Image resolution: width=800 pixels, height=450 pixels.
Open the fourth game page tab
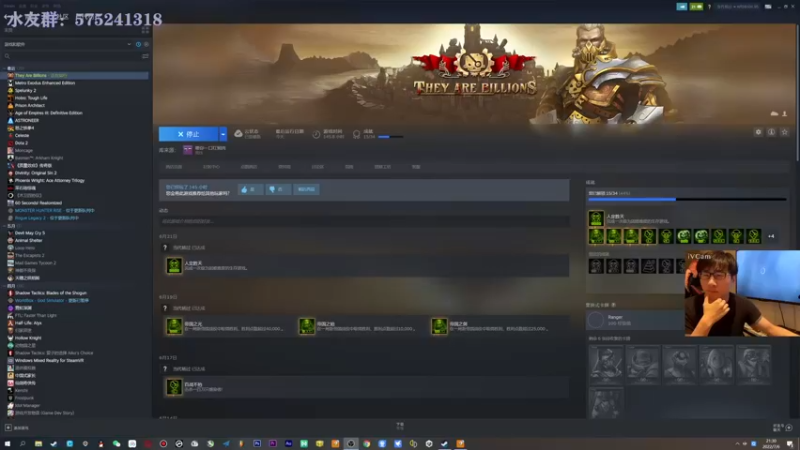tap(284, 167)
